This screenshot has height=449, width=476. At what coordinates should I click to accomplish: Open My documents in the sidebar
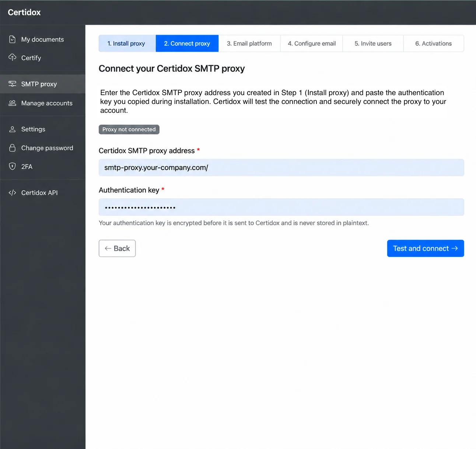tap(43, 39)
